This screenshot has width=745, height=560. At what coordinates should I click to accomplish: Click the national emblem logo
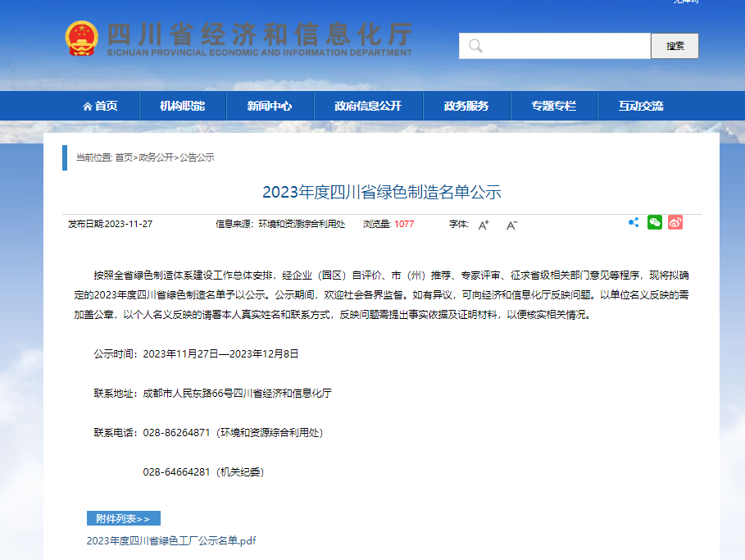click(81, 39)
